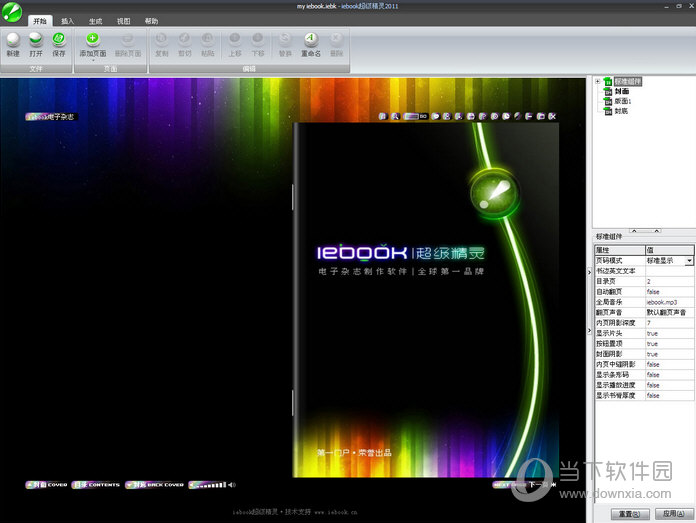The width and height of the screenshot is (696, 523).
Task: Collapse the 标准组件 tree root node
Action: pos(597,81)
